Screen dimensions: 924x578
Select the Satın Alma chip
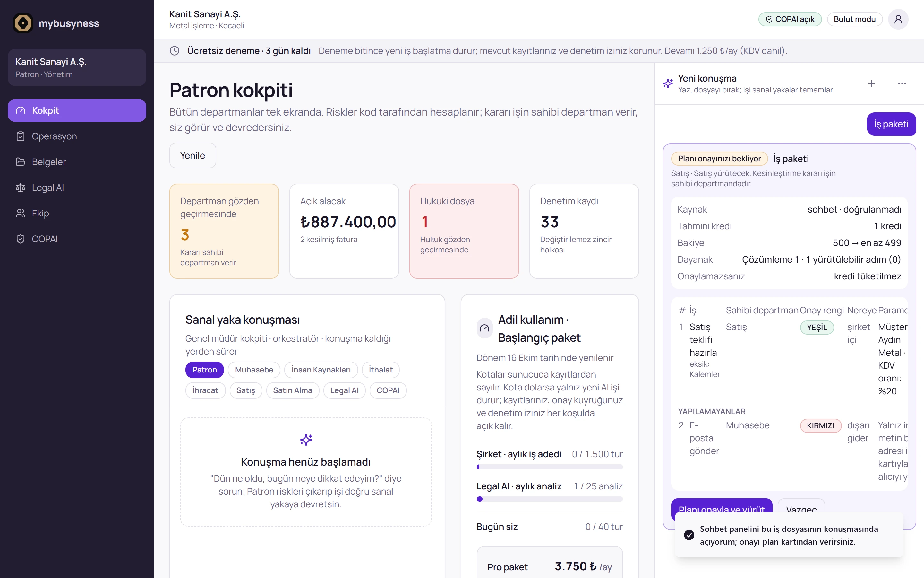(x=293, y=390)
